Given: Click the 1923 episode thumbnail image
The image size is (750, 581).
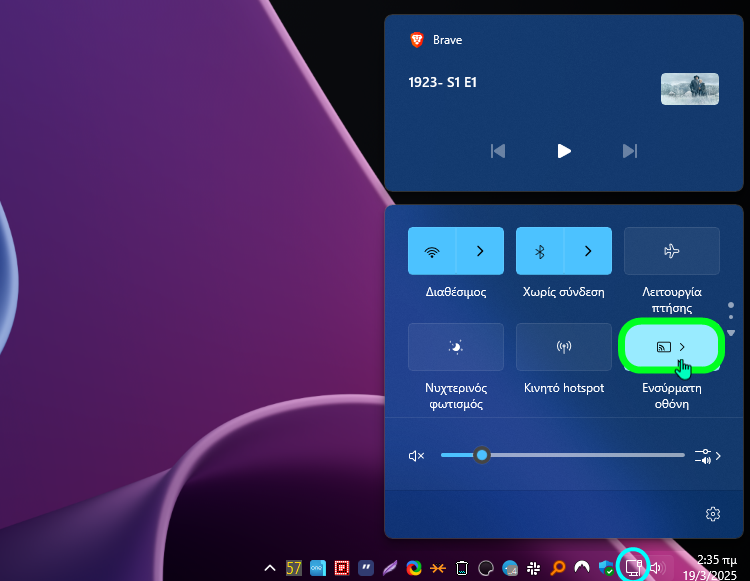Looking at the screenshot, I should 690,89.
